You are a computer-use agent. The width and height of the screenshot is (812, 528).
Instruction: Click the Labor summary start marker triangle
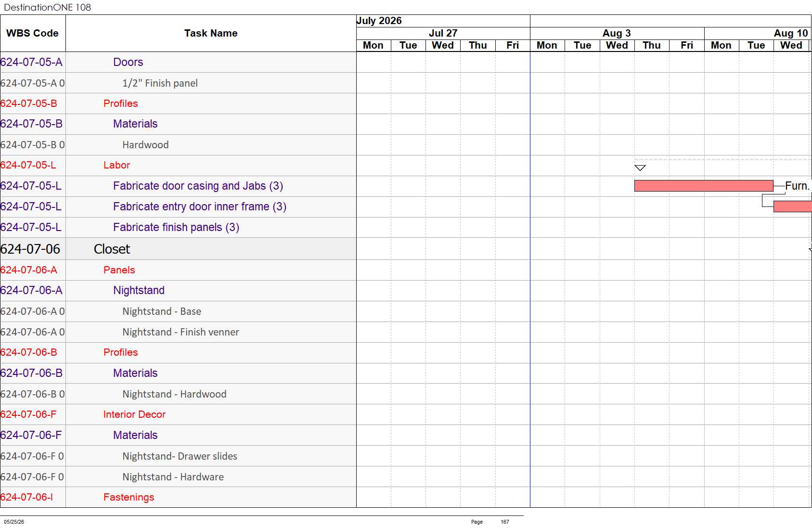640,168
